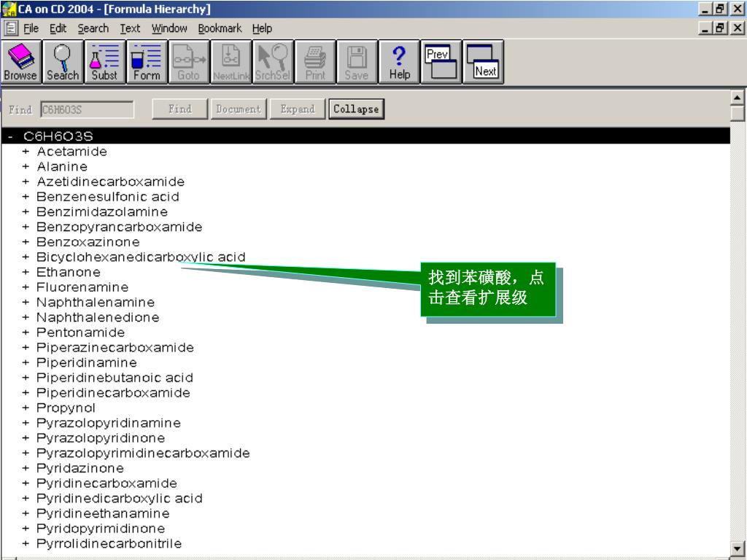Select the Subst substance search icon
Image resolution: width=747 pixels, height=560 pixels.
click(x=104, y=63)
